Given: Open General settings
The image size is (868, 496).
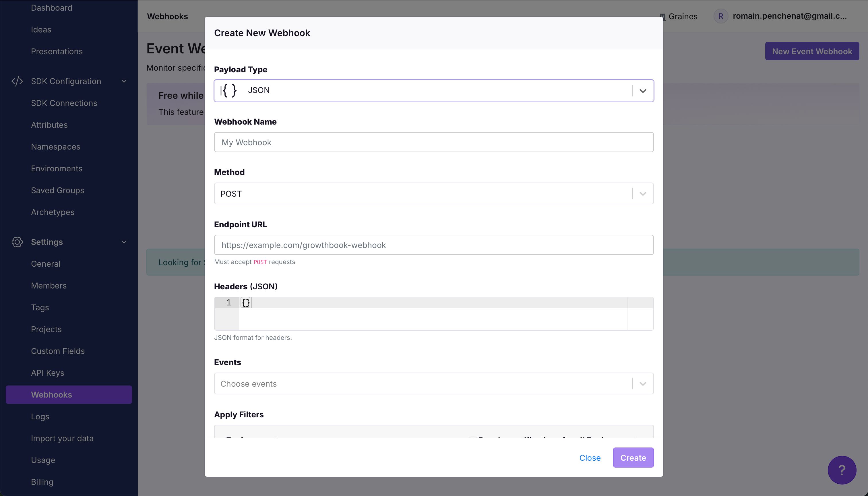Looking at the screenshot, I should pyautogui.click(x=46, y=264).
